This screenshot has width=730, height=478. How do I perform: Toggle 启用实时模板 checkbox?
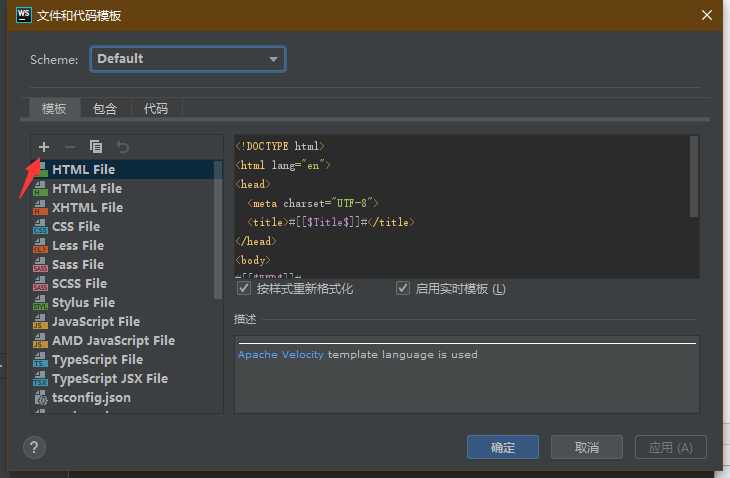402,289
